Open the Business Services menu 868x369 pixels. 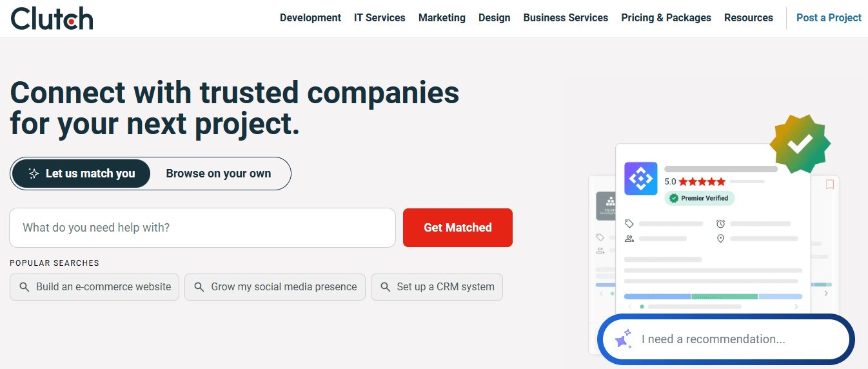click(x=566, y=18)
